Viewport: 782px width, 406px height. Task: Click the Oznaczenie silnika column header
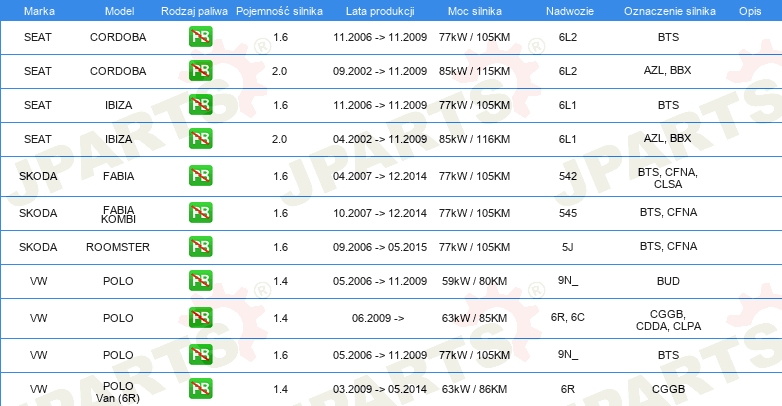pyautogui.click(x=669, y=11)
